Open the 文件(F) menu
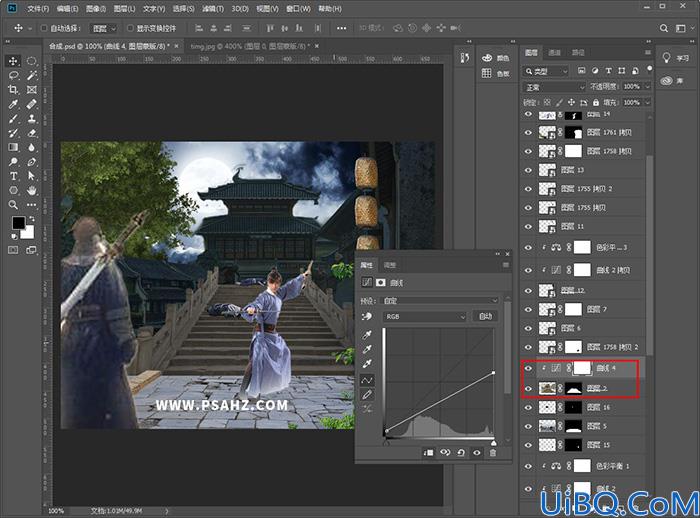This screenshot has width=700, height=518. click(x=38, y=8)
